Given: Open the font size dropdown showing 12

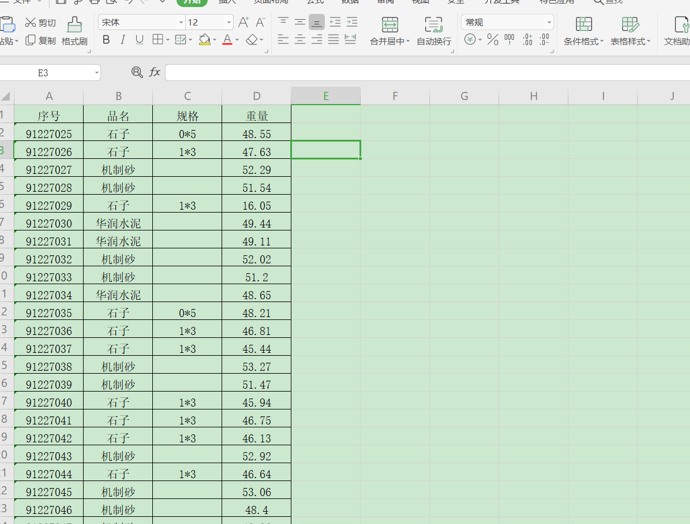Looking at the screenshot, I should [x=229, y=22].
